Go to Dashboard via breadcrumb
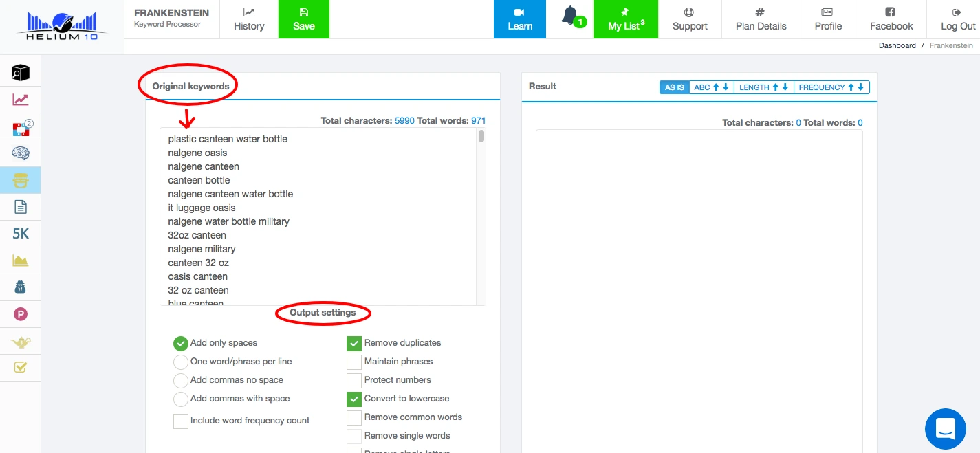Screen dimensions: 980x453 coord(897,45)
